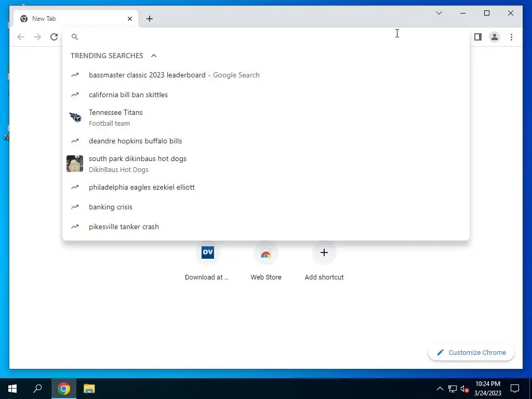Select banking crisis trending search

point(266,207)
